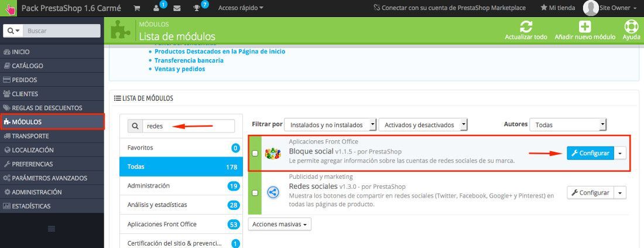The image size is (644, 248).
Task: Click Configurar for Bloque social
Action: click(x=591, y=153)
